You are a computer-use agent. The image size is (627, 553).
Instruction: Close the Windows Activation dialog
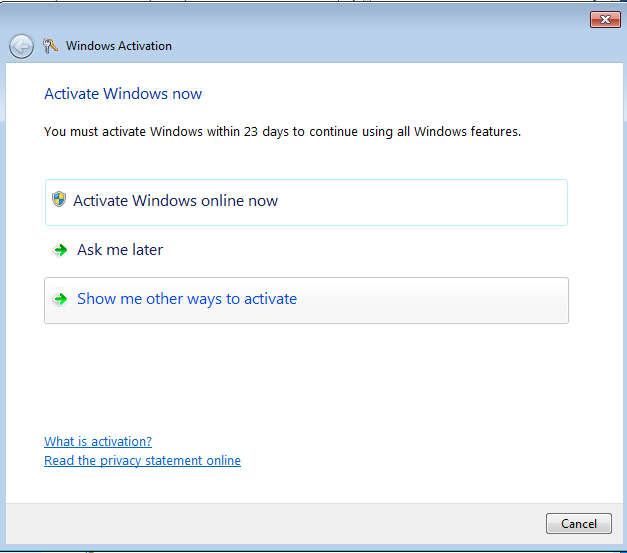(x=605, y=20)
